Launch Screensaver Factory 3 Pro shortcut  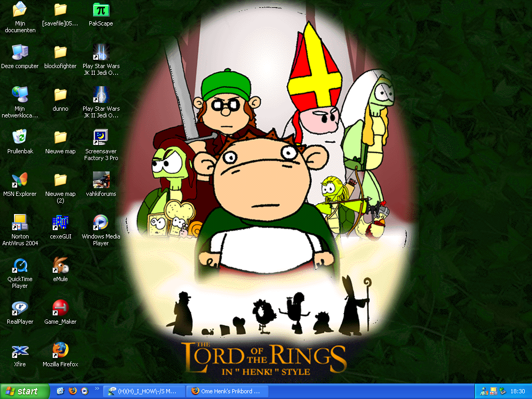pos(101,145)
